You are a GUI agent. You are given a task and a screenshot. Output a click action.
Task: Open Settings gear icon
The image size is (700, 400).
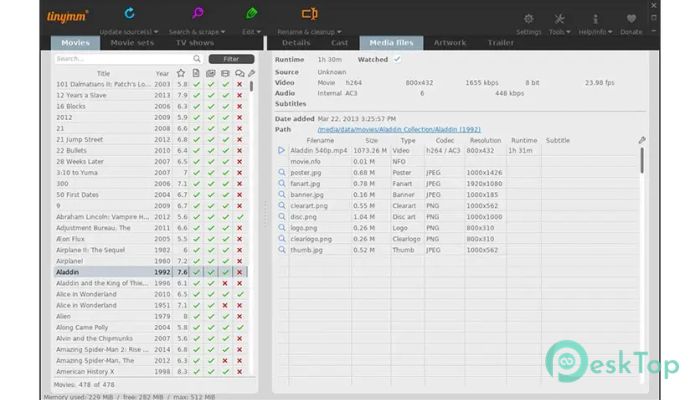529,19
